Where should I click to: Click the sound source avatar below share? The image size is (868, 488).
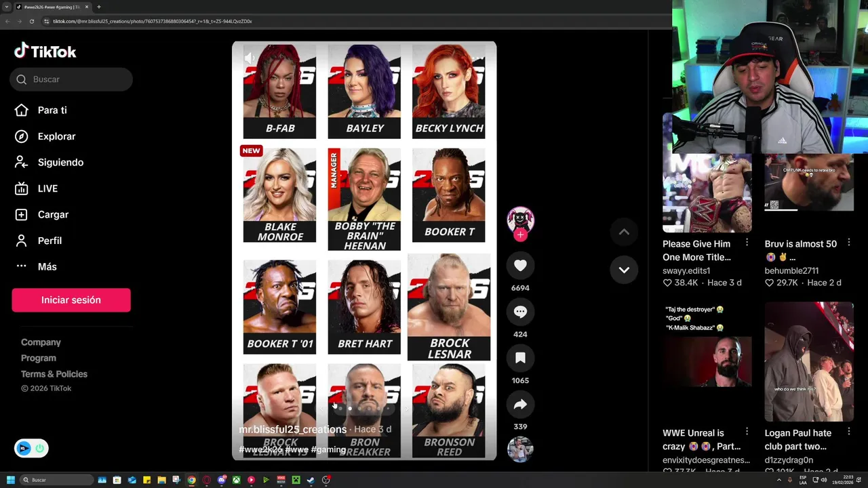point(520,449)
